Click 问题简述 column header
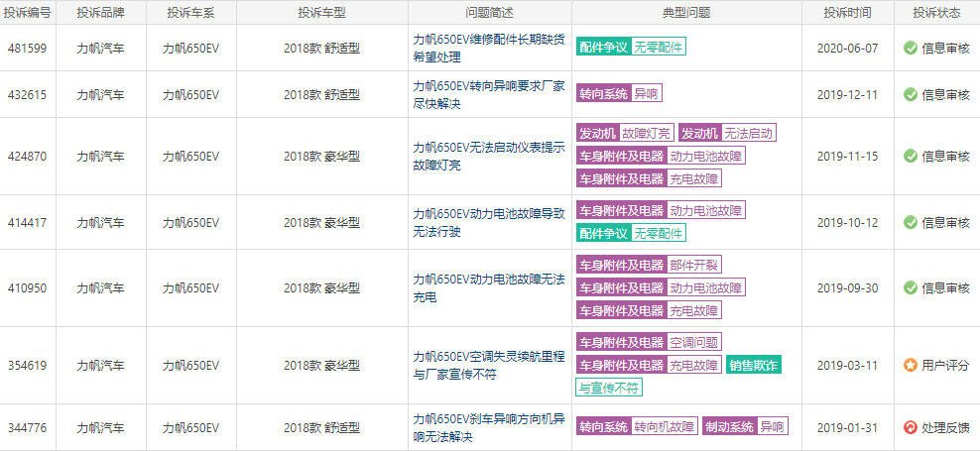 [x=489, y=13]
